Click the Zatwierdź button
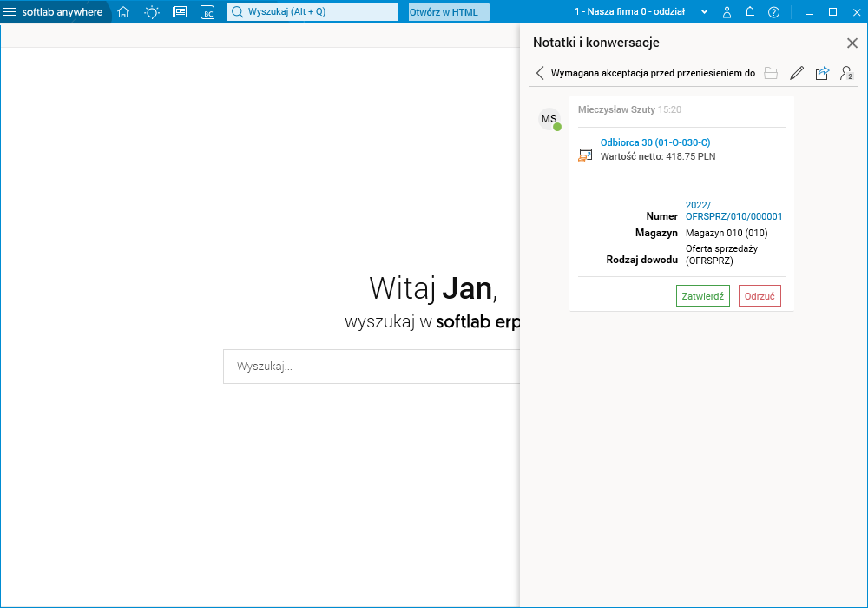This screenshot has width=868, height=608. point(702,295)
